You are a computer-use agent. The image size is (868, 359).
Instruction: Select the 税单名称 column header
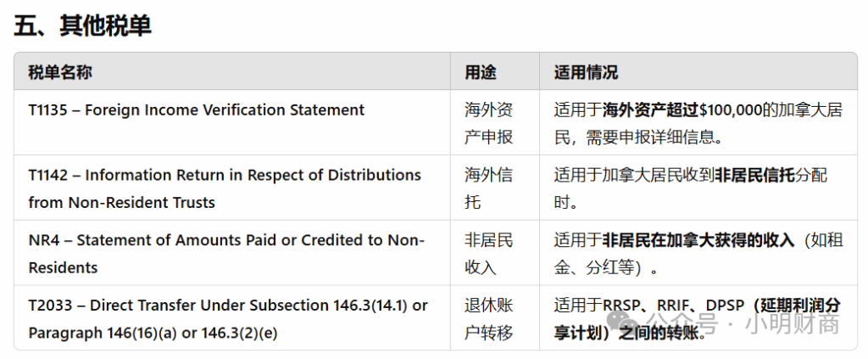[x=59, y=72]
